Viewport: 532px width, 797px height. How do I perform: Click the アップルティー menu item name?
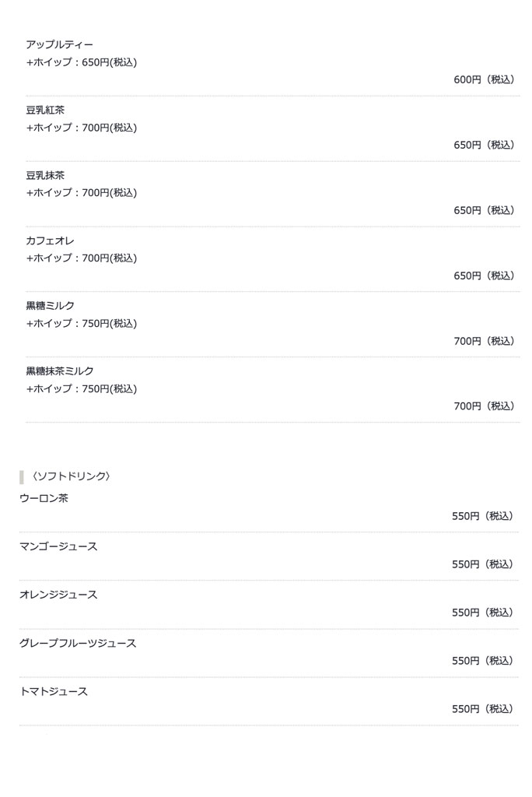[x=59, y=45]
